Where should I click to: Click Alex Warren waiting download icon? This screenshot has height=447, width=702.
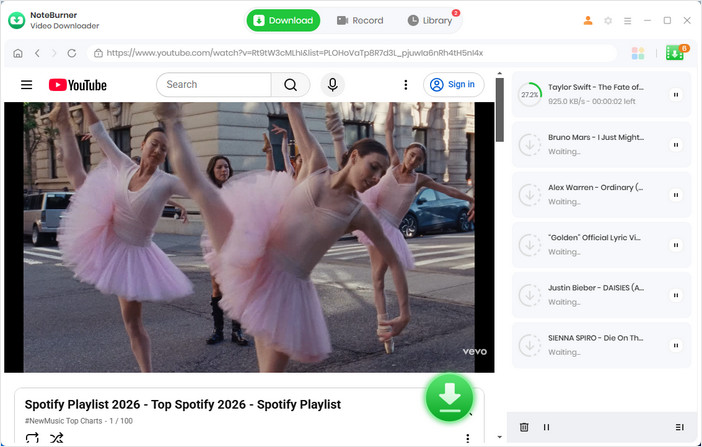530,195
